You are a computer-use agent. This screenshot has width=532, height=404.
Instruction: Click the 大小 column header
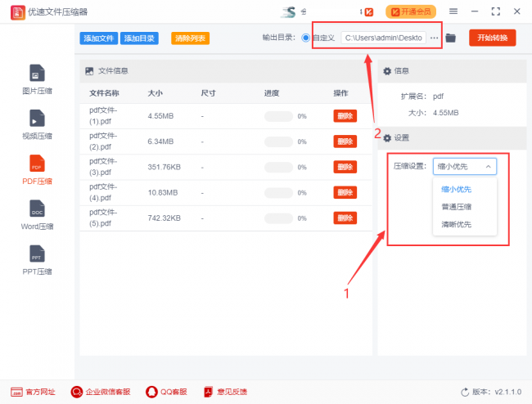[155, 93]
